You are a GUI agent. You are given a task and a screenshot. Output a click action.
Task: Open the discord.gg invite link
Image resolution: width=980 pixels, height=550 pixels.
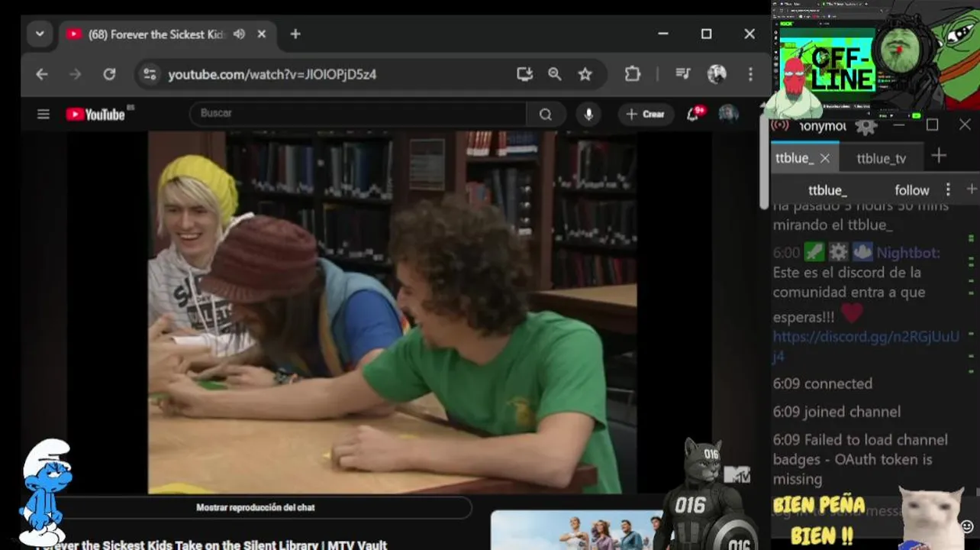click(866, 346)
